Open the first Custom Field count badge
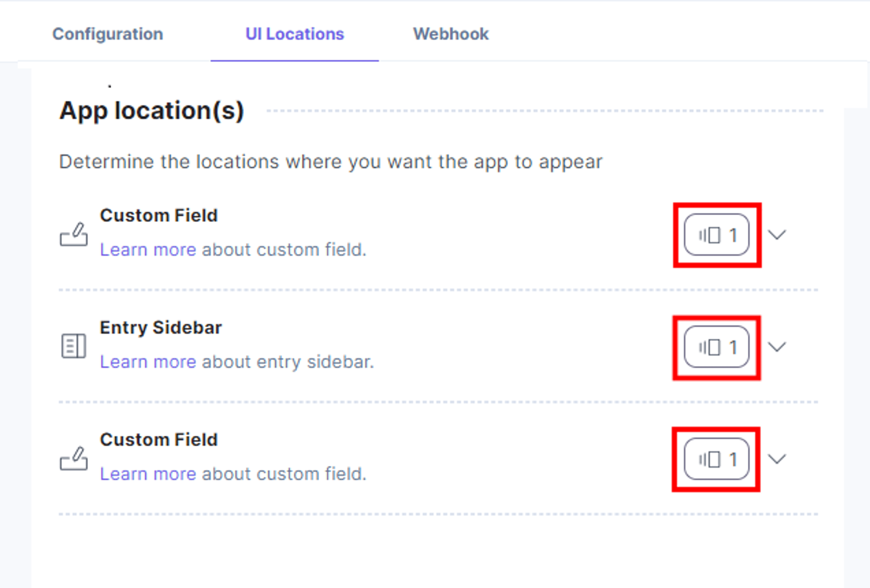Screen dimensions: 870x588 [x=717, y=235]
